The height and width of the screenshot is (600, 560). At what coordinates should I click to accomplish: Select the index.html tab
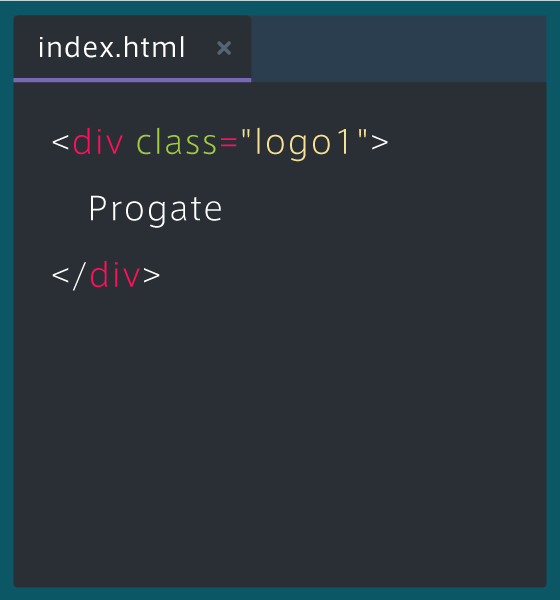click(132, 48)
